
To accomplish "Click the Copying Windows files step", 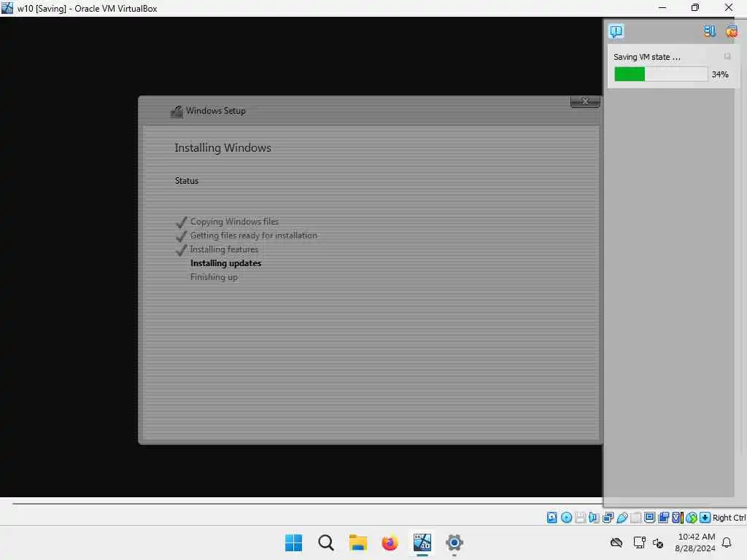I will 234,222.
